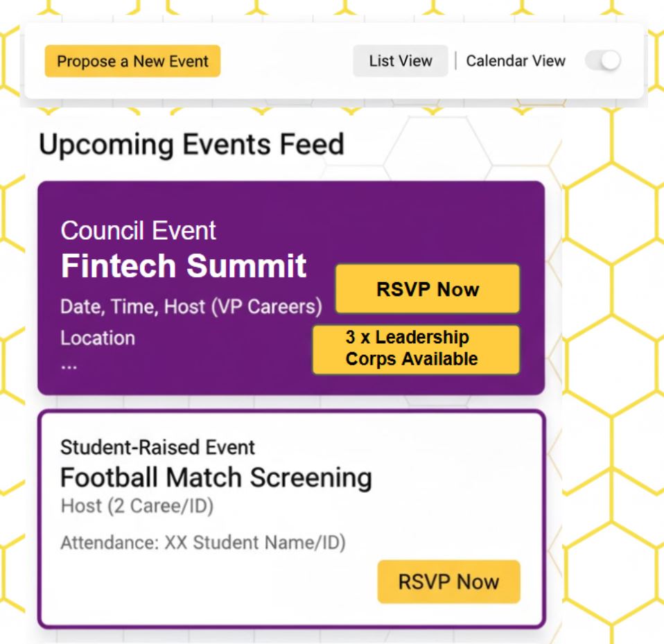Click the Council Event category label
Viewport: 664px width, 644px height.
[x=139, y=231]
